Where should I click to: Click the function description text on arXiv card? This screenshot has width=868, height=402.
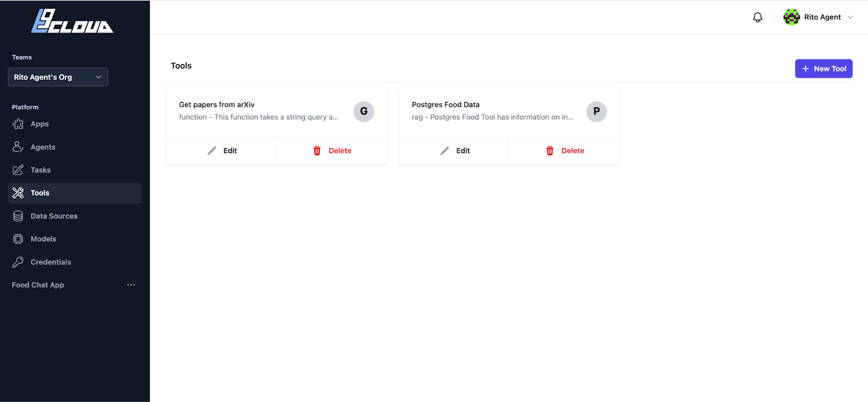[x=259, y=117]
